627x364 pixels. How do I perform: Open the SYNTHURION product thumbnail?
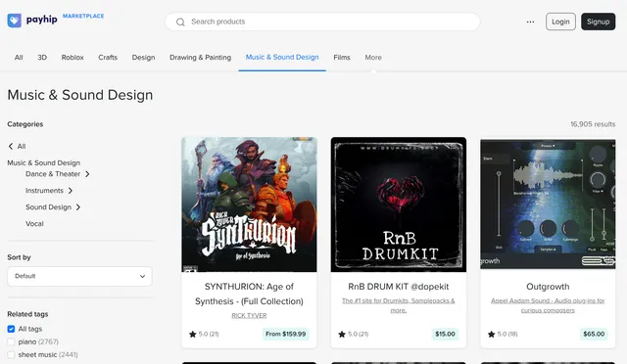point(249,205)
